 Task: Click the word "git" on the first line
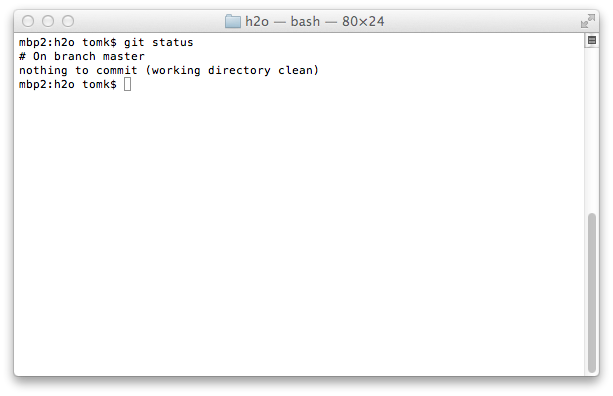coord(134,43)
